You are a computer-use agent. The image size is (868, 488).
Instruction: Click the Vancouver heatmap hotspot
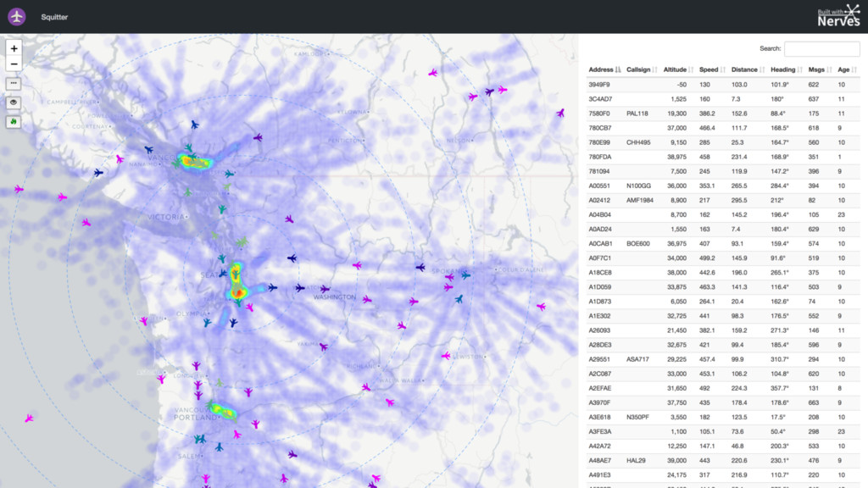(195, 162)
